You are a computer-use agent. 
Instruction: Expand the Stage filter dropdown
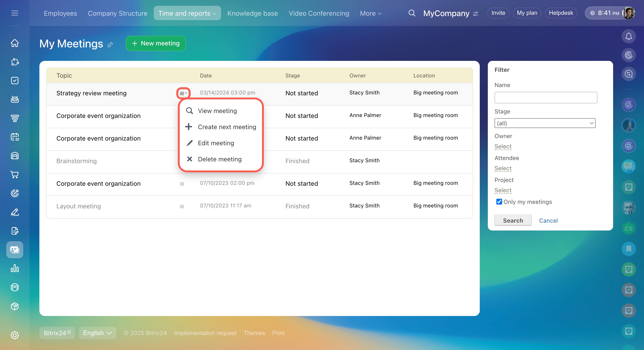pos(545,123)
